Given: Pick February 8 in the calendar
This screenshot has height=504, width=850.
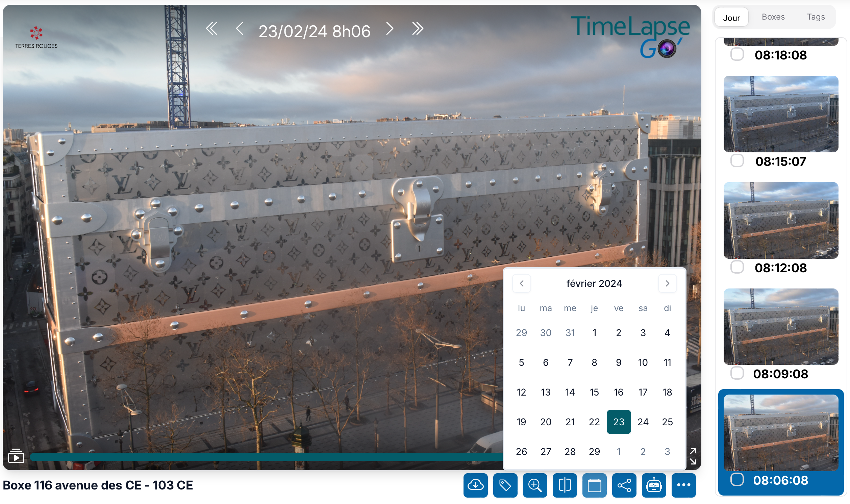Looking at the screenshot, I should pyautogui.click(x=594, y=362).
